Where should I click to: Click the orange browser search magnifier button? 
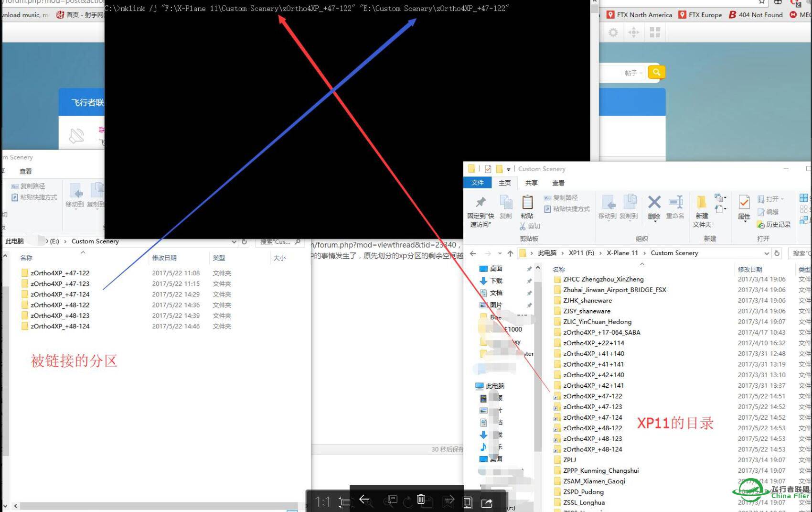[x=656, y=72]
